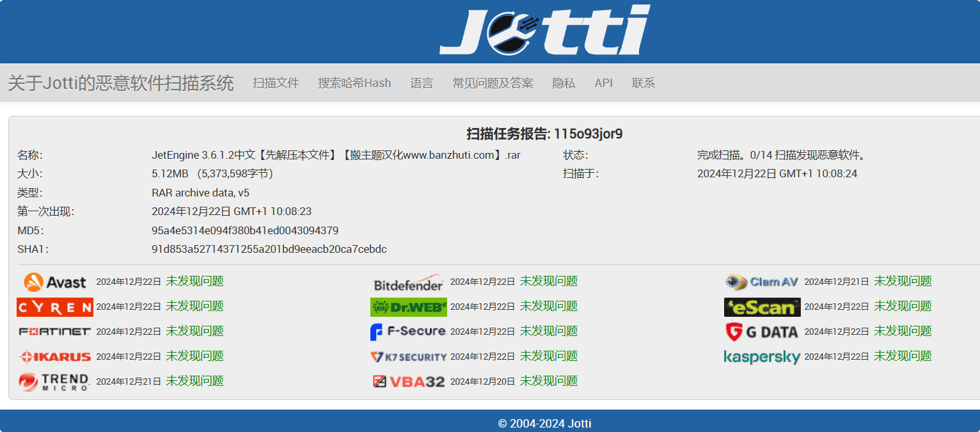Click the scan time ending 10:08:24
980x432 pixels.
click(777, 174)
